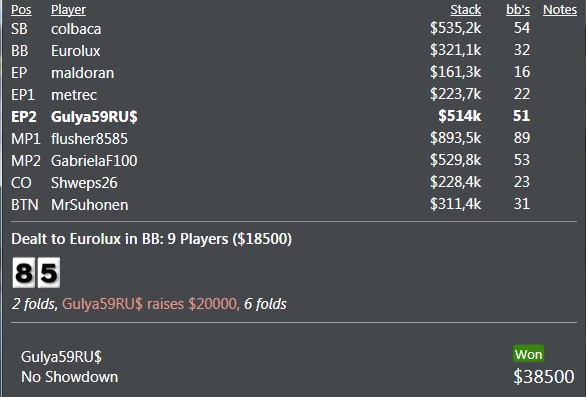This screenshot has height=397, width=586.
Task: Click the 8 hole card
Action: (24, 273)
